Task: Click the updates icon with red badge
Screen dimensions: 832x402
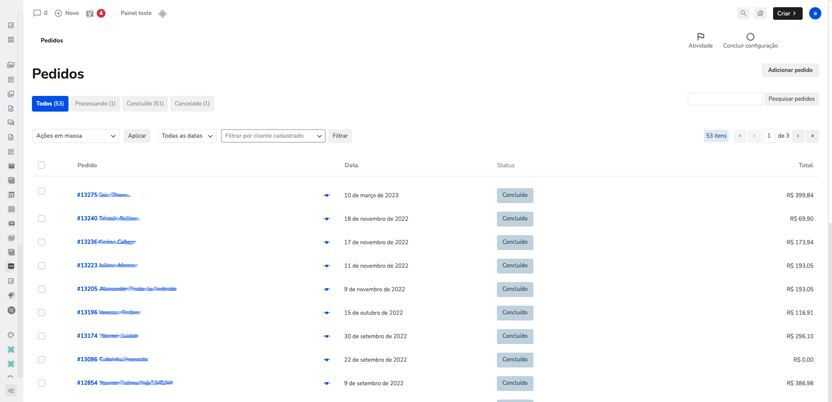Action: 90,14
